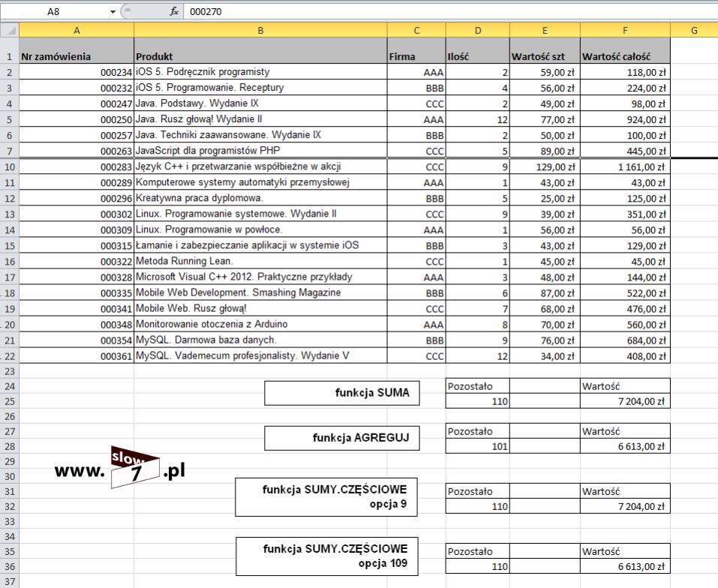Viewport: 718px width, 588px height.
Task: Click the fx Insert Function icon
Action: (x=174, y=11)
